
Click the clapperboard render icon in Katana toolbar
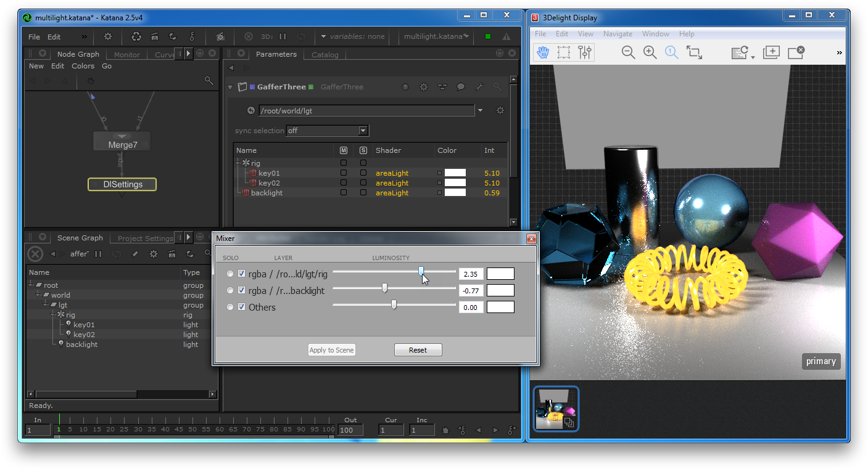[x=154, y=36]
